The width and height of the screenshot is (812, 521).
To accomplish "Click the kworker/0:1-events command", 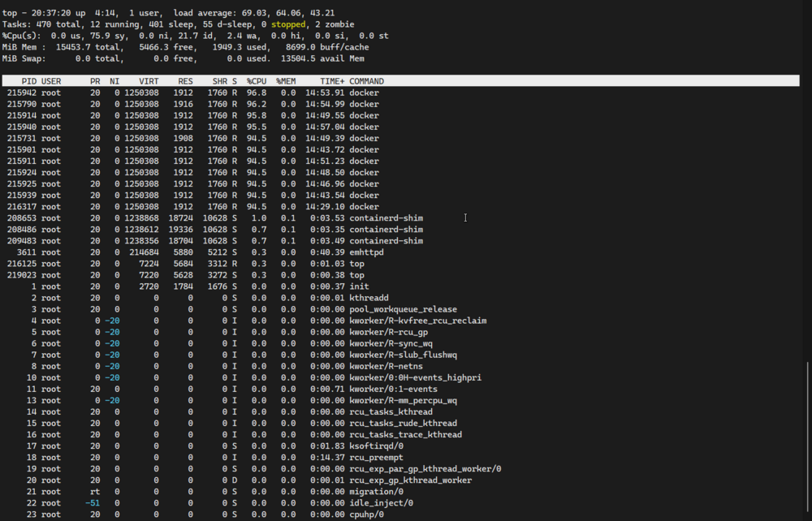I will point(394,389).
